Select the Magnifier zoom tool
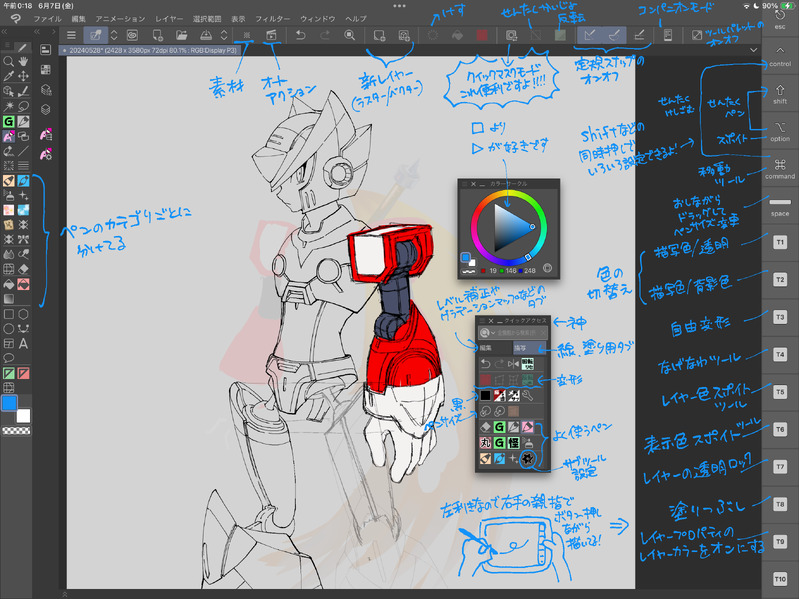 pos(9,62)
